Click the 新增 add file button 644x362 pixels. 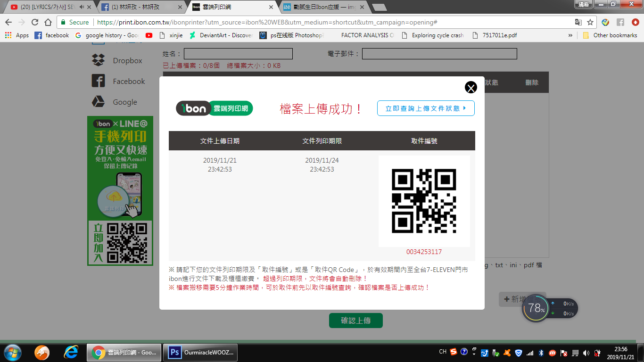pyautogui.click(x=522, y=299)
